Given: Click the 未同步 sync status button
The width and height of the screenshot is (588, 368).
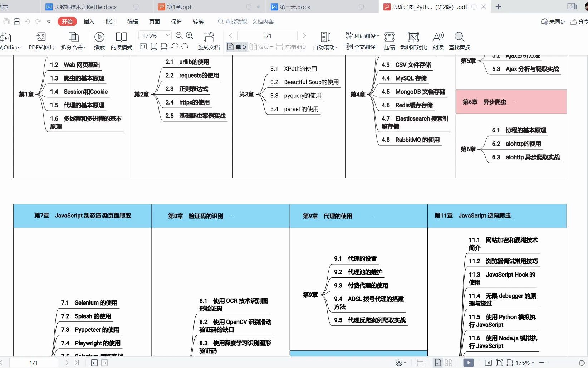Looking at the screenshot, I should 552,21.
